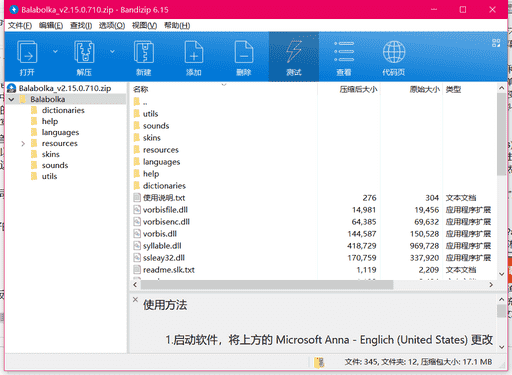Open the 文件(F) menu

click(x=20, y=26)
